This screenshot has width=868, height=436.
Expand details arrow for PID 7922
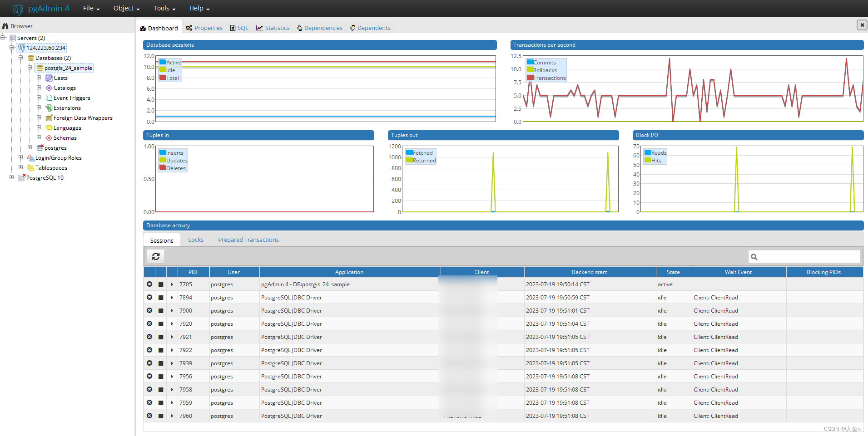[172, 350]
